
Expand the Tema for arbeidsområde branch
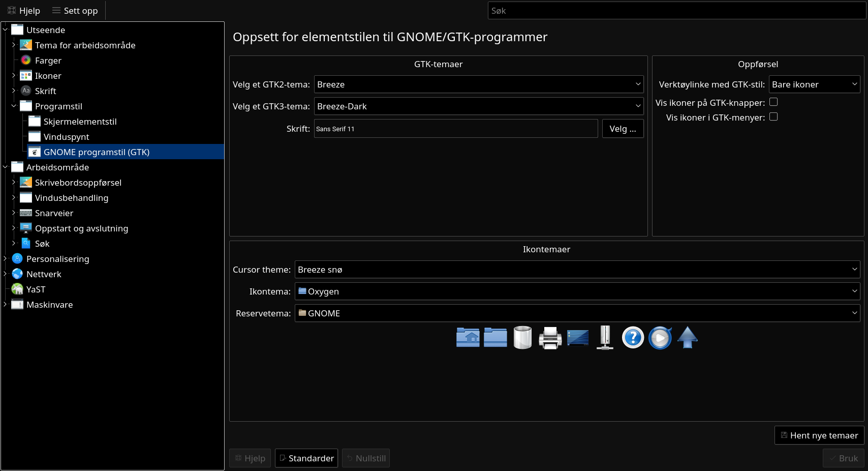click(x=14, y=45)
